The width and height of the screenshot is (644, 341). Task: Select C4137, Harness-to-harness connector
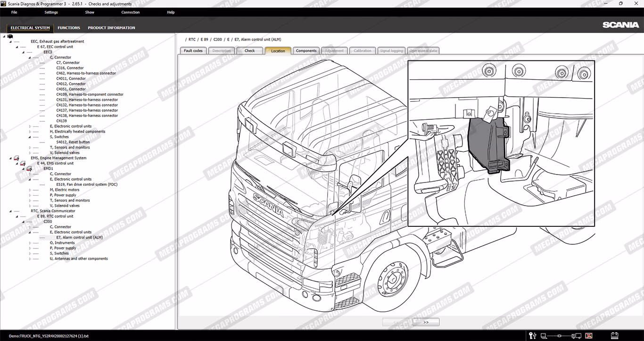click(x=87, y=110)
